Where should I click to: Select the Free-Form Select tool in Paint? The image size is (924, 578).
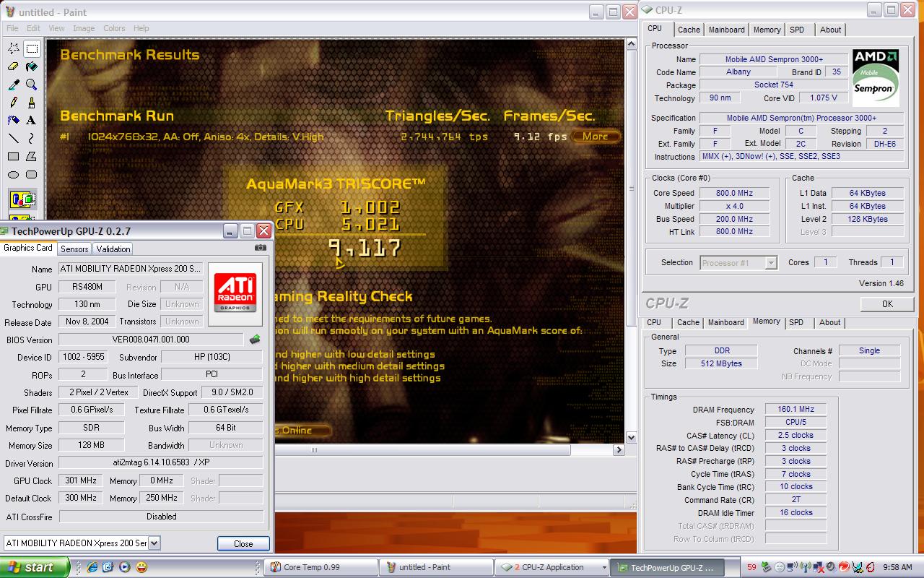14,48
